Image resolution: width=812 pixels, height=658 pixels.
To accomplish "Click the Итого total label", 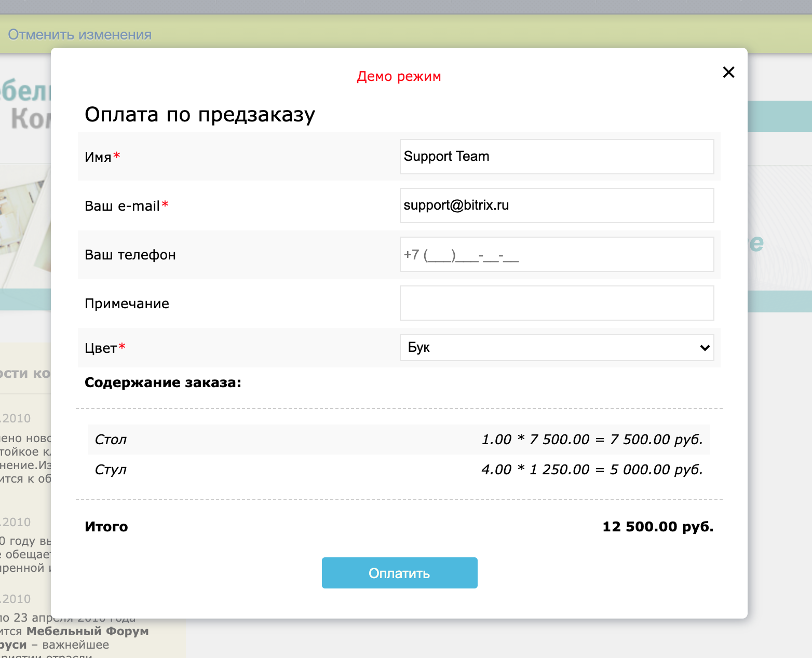I will pyautogui.click(x=106, y=527).
